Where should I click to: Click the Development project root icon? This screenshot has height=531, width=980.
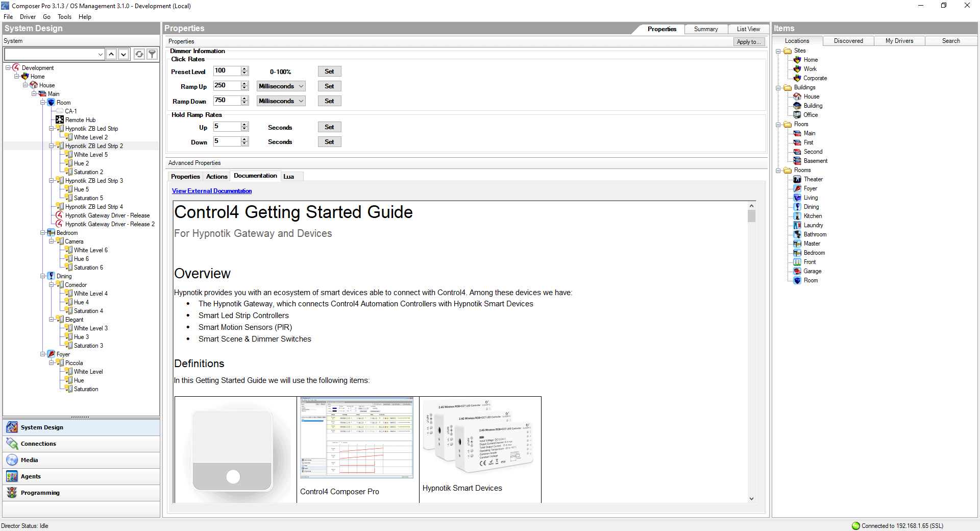[16, 67]
